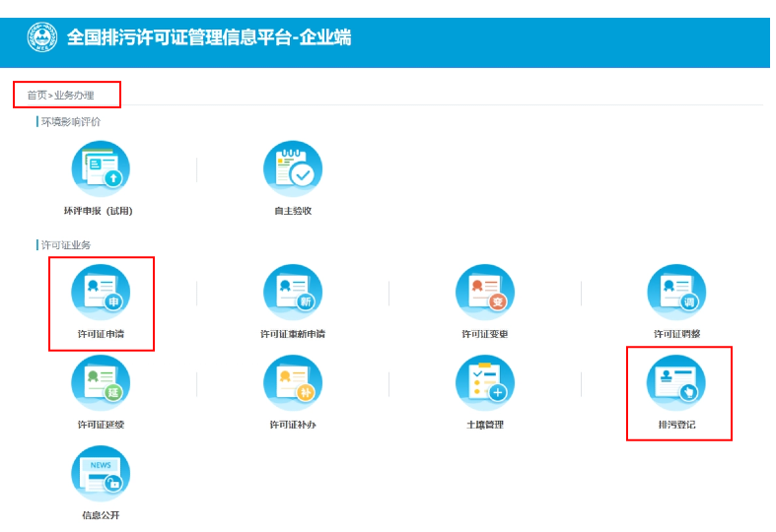Select the 环境影响评价 section heading

click(x=71, y=122)
